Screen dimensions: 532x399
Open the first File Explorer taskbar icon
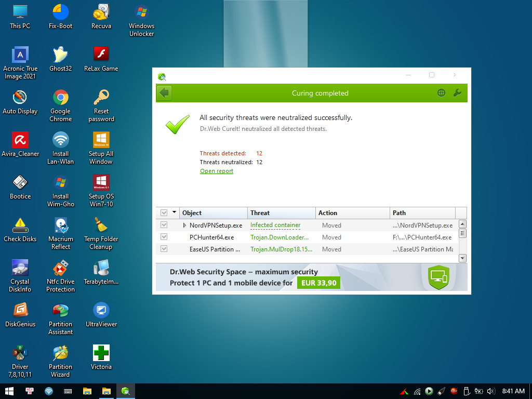point(87,391)
